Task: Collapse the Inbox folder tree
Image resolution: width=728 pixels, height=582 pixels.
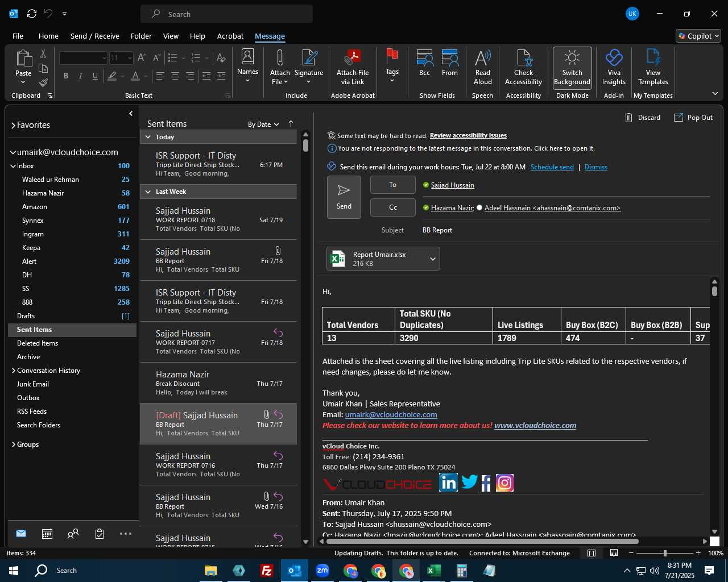Action: click(13, 166)
